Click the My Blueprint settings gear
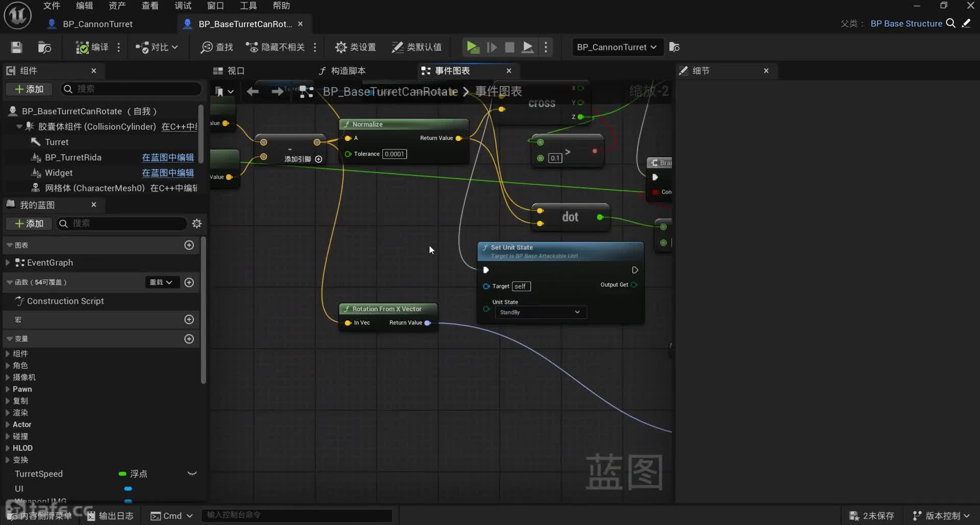The height and width of the screenshot is (525, 980). (x=197, y=224)
